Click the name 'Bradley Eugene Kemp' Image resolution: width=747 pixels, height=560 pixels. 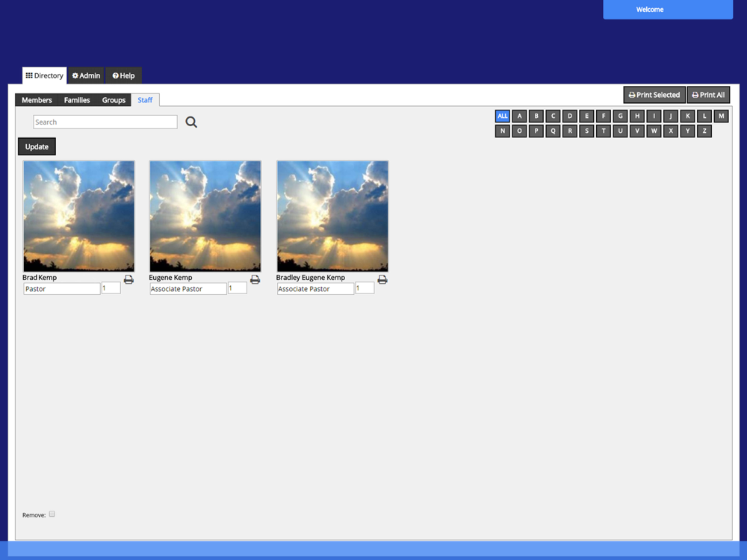[x=311, y=278]
